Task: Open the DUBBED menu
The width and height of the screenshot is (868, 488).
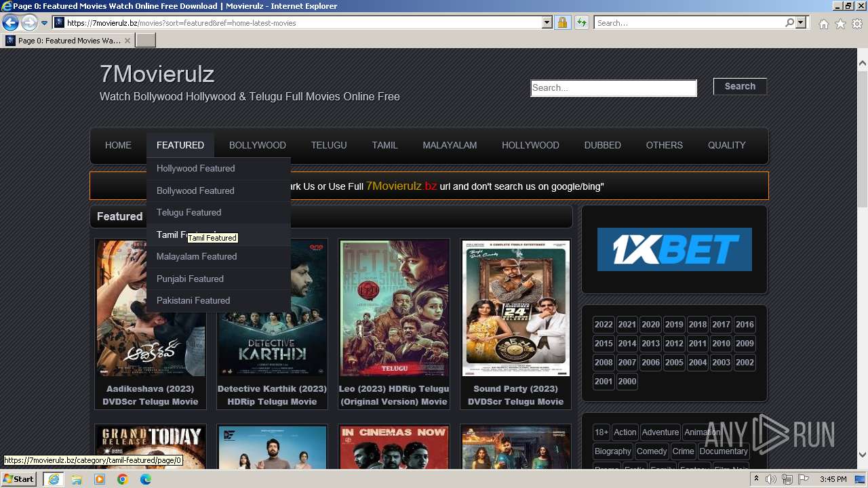Action: pos(603,145)
